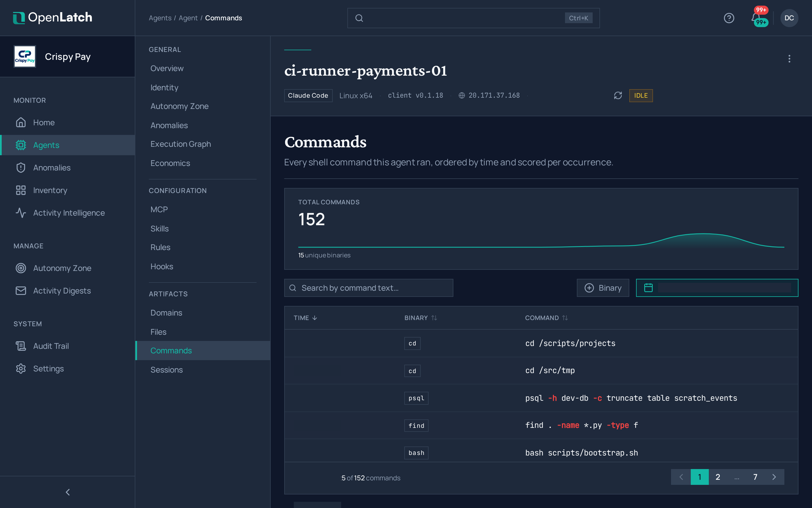Open Anomalies under Monitor
This screenshot has height=508, width=812.
tap(67, 168)
